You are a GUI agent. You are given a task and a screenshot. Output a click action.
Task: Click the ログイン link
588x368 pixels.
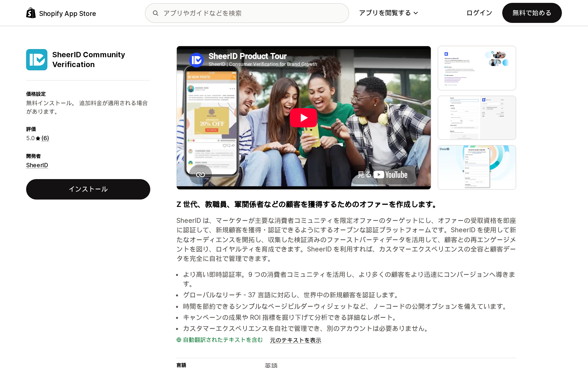[479, 13]
